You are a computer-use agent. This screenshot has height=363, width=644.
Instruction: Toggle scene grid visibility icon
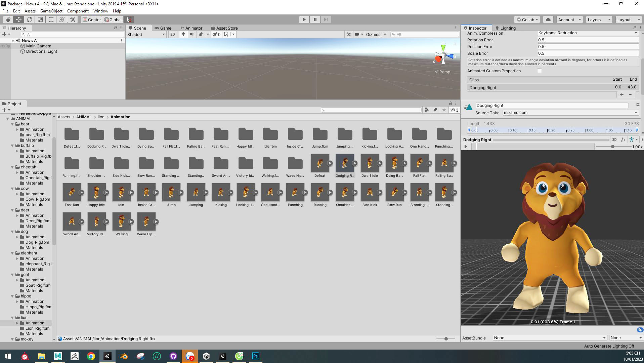click(226, 34)
